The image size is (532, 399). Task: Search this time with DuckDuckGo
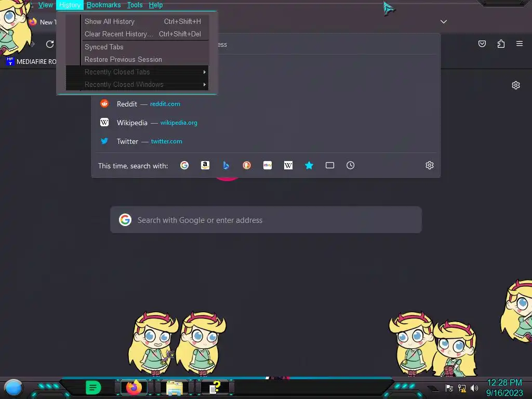[247, 165]
